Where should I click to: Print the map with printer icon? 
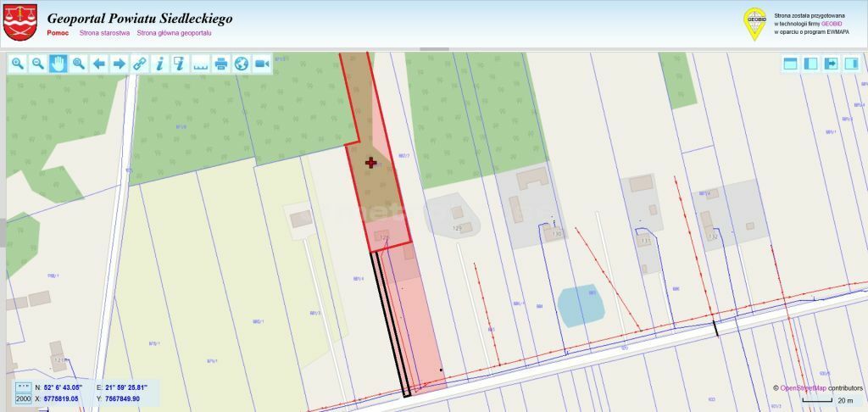(221, 64)
